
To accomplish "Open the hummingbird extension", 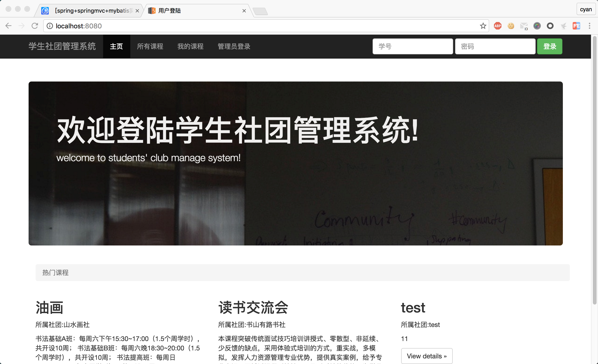I will pyautogui.click(x=564, y=26).
